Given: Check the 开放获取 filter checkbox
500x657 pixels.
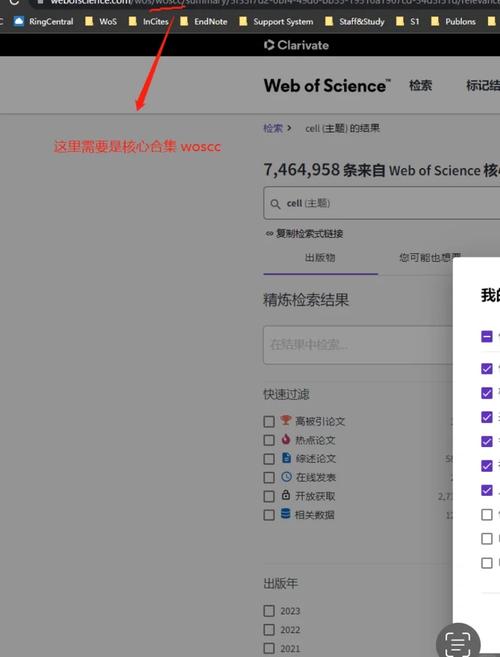Looking at the screenshot, I should [x=269, y=496].
